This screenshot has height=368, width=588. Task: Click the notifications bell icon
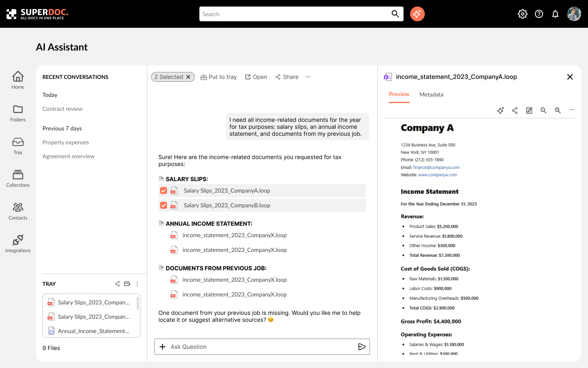[x=555, y=14]
